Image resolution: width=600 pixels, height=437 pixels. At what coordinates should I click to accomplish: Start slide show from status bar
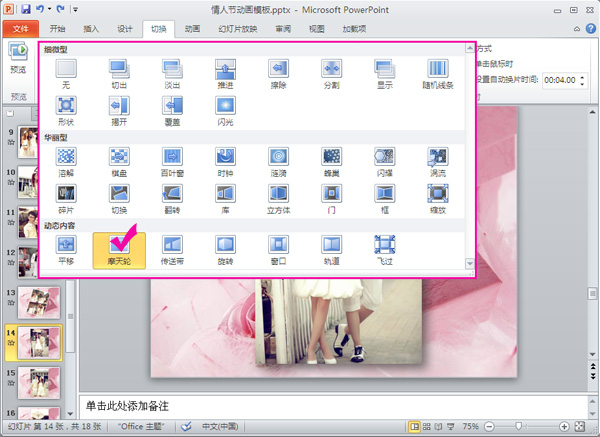pos(451,426)
